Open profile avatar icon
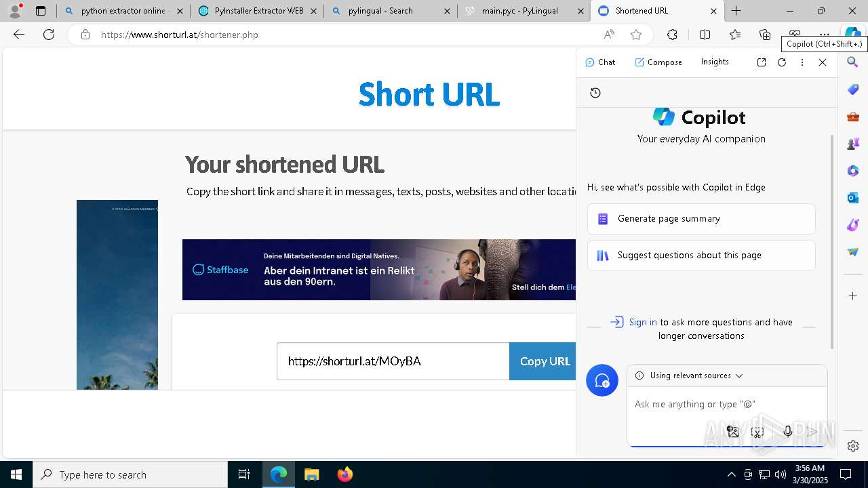The width and height of the screenshot is (868, 488). point(14,11)
